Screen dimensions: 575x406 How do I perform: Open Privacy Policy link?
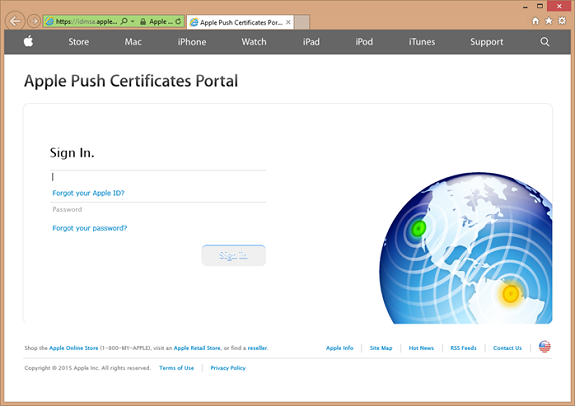click(228, 368)
